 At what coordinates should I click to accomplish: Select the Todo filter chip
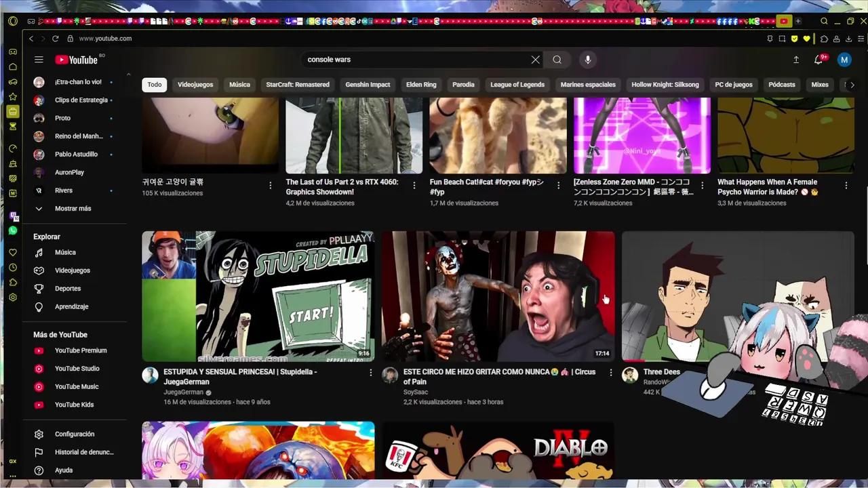155,85
